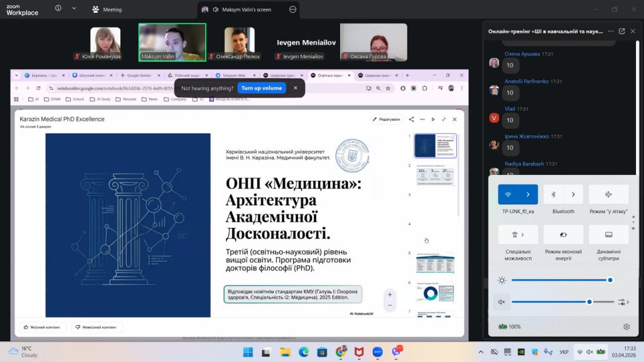Screen dimensions: 644x362
Task: Open Quick Settings gear icon
Action: 626,327
